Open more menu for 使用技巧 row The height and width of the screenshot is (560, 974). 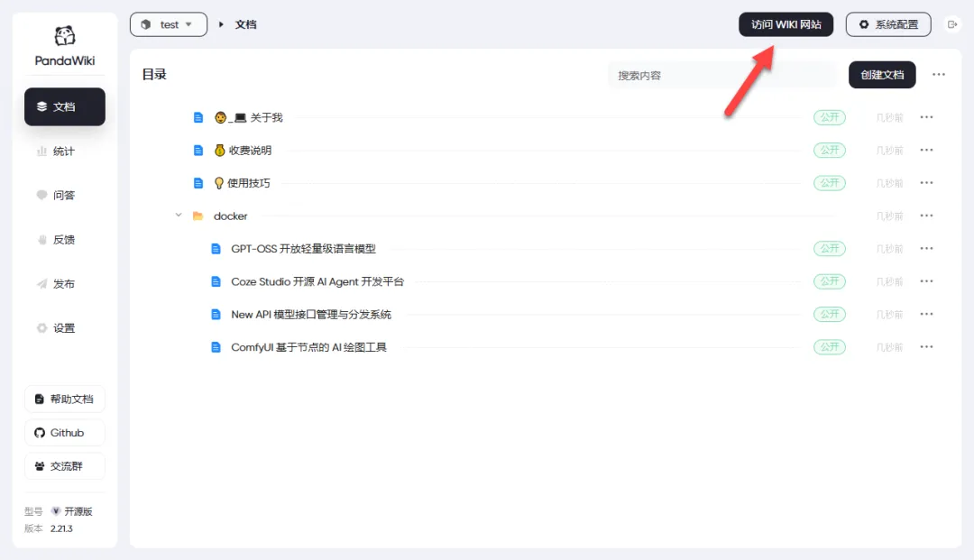click(x=926, y=183)
